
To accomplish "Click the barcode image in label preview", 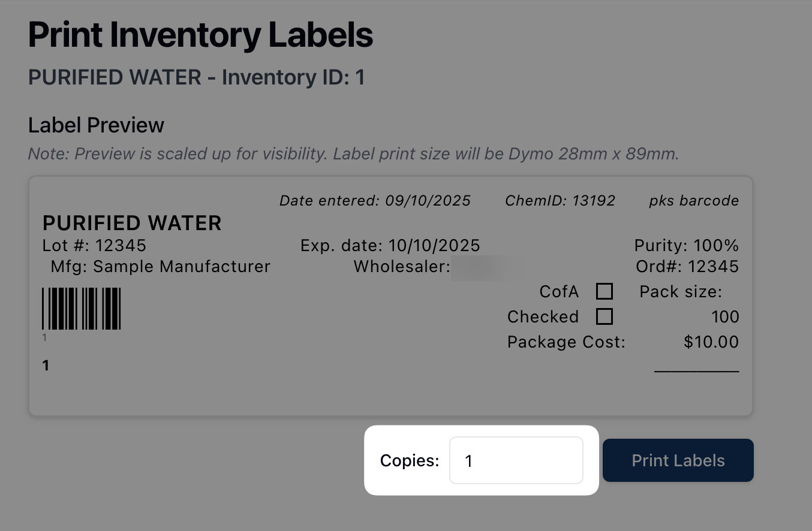I will pos(82,309).
